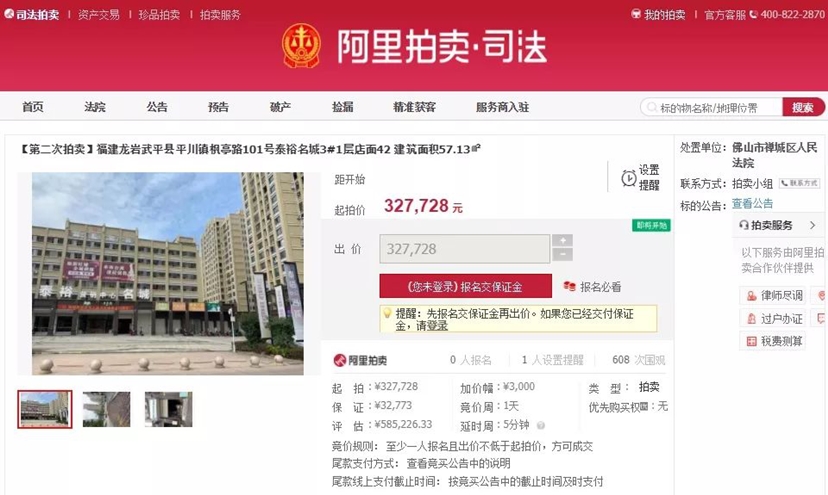Open the 破产 navigation tab
Viewport: 828px width, 495px height.
(x=280, y=107)
